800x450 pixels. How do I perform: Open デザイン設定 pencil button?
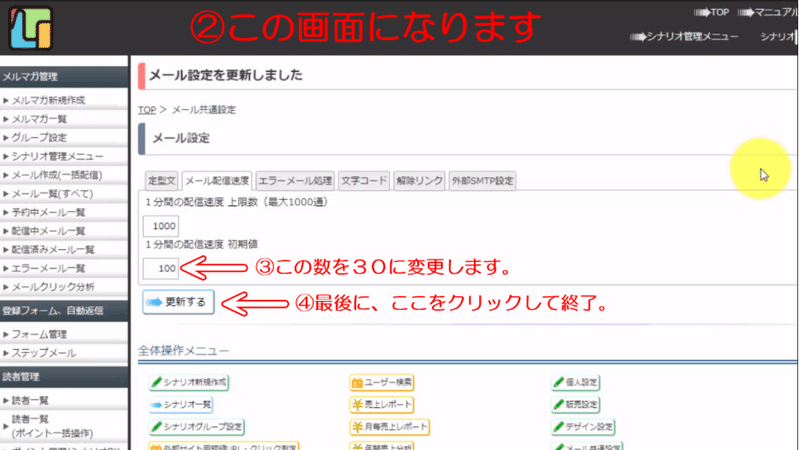click(583, 427)
